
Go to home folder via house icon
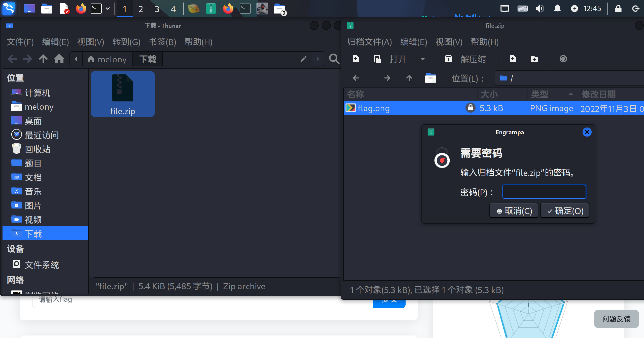click(x=59, y=59)
